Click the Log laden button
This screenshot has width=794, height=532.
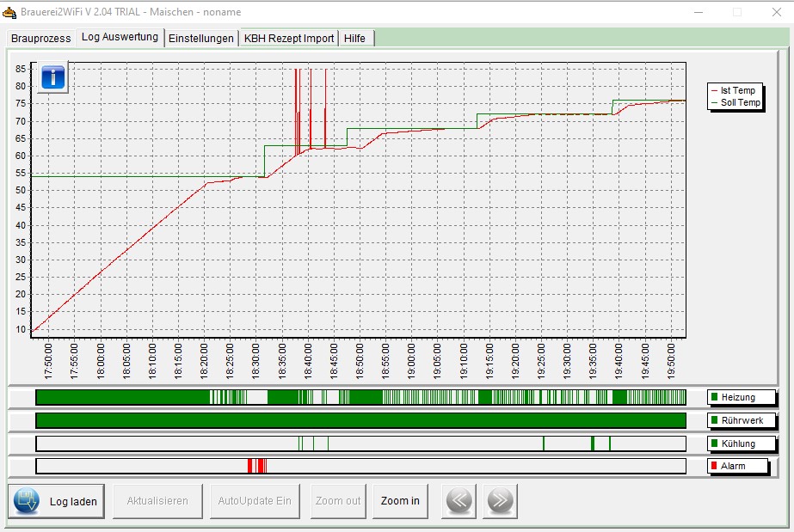coord(72,501)
